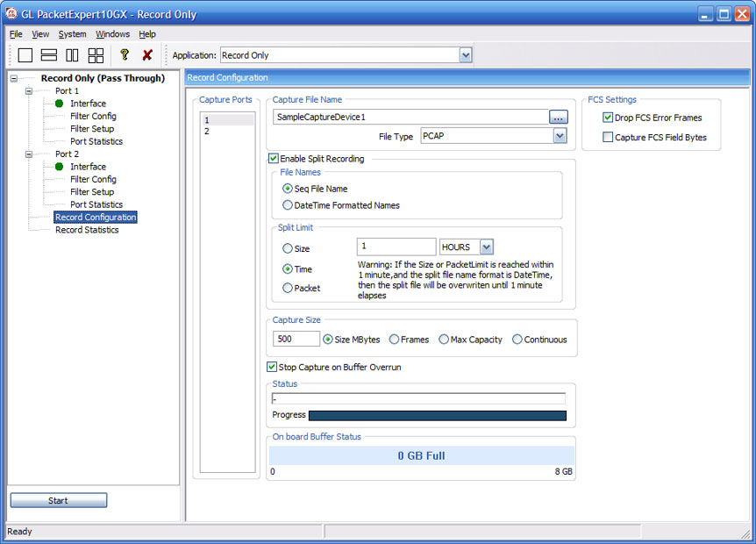
Task: Select the Port 2 tree label
Action: click(67, 154)
